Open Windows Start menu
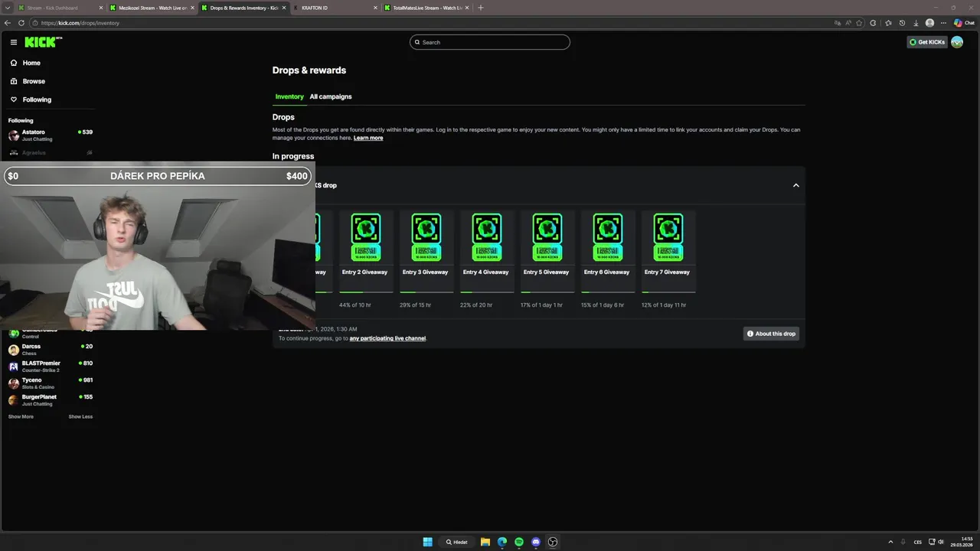980x551 pixels. pyautogui.click(x=427, y=542)
